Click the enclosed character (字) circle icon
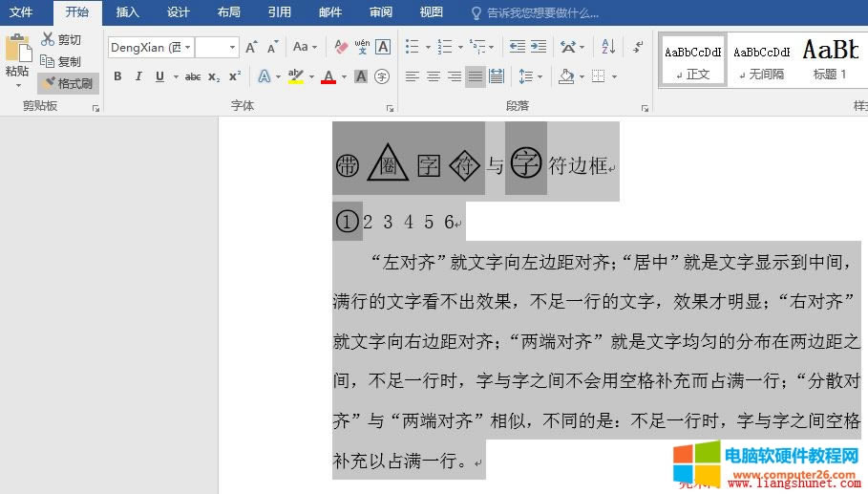The width and height of the screenshot is (868, 494). point(382,76)
